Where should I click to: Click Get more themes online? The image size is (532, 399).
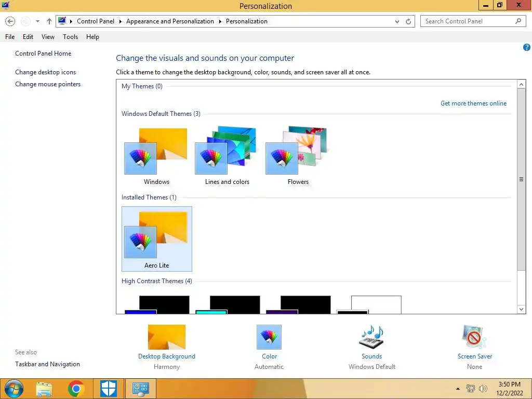(473, 103)
